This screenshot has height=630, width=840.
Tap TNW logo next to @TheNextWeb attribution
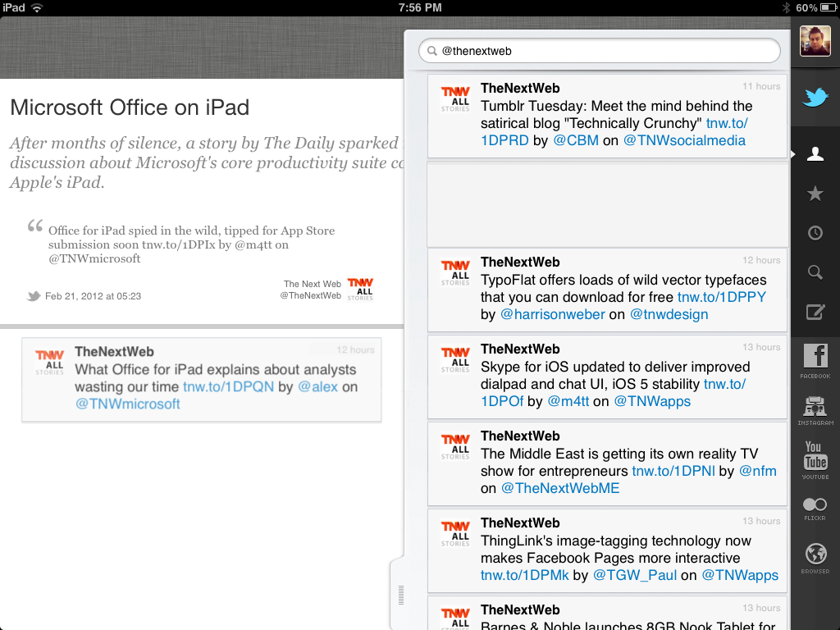360,290
